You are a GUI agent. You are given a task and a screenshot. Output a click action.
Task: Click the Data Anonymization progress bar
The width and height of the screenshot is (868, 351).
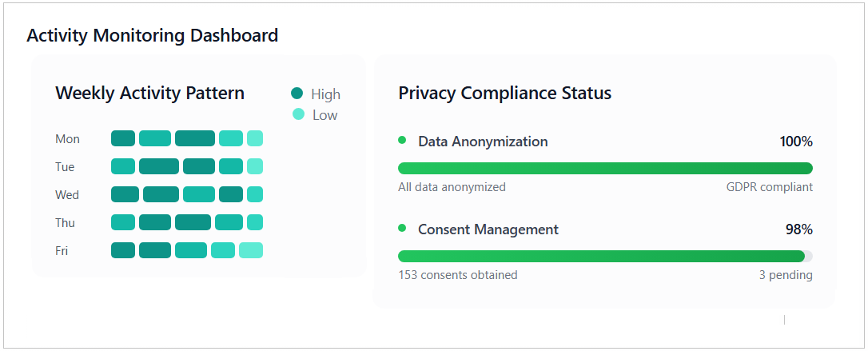click(605, 168)
